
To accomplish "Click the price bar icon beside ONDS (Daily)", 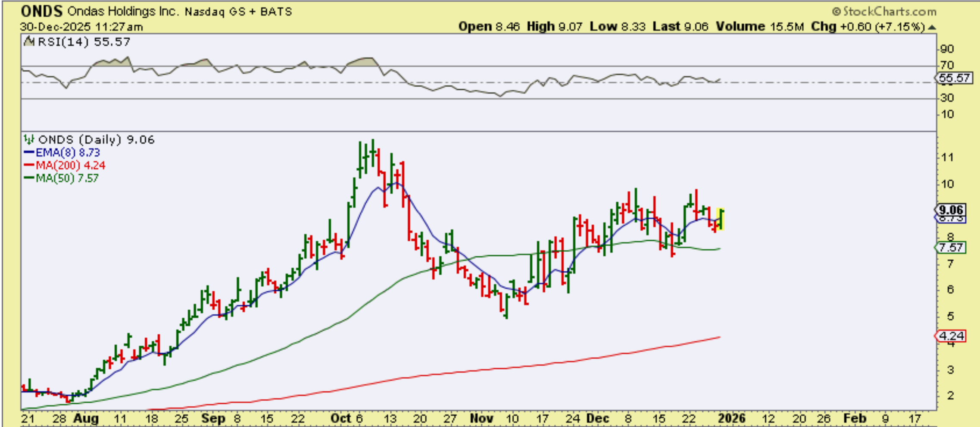I will [x=29, y=139].
